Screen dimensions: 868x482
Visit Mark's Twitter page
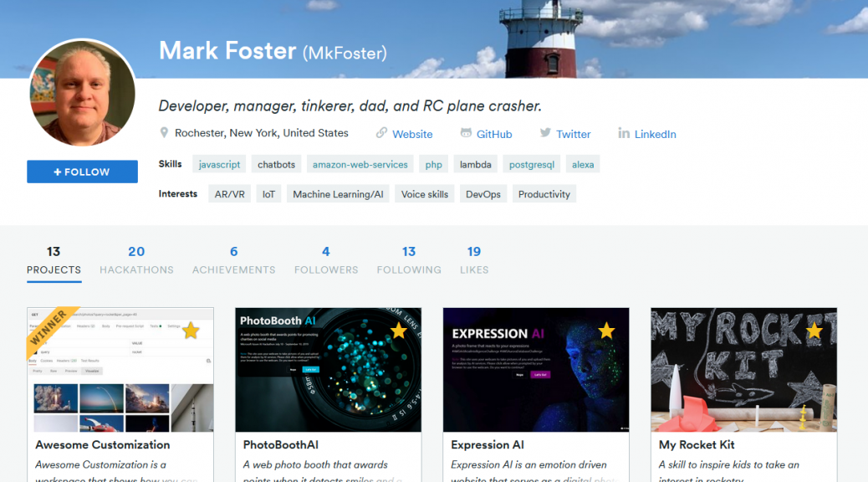coord(566,133)
